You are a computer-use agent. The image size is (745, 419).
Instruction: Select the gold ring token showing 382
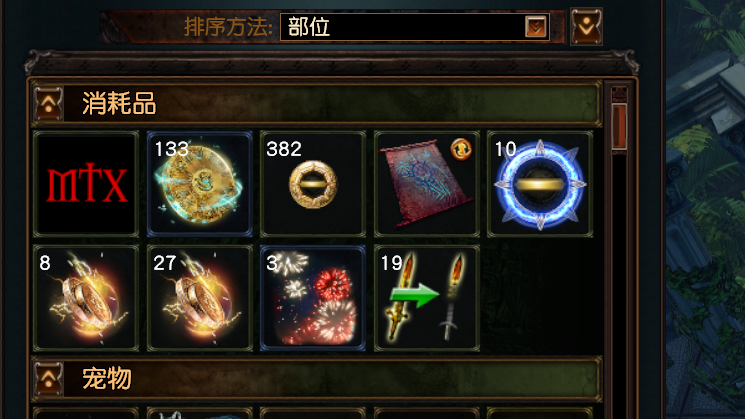tap(313, 184)
